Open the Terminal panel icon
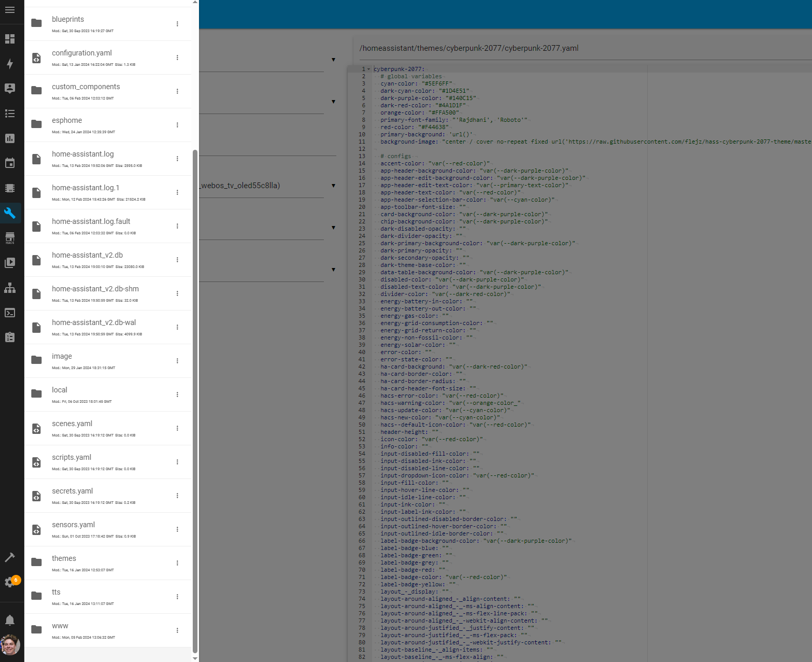The height and width of the screenshot is (662, 812). (x=10, y=313)
